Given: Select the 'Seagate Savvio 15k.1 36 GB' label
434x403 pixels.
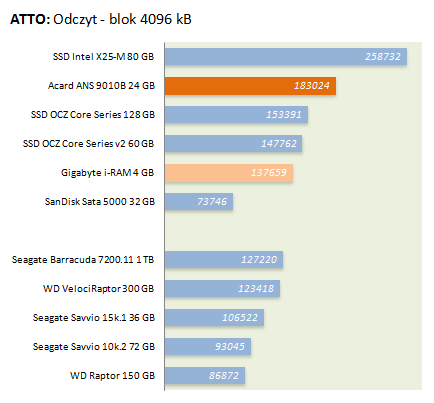Looking at the screenshot, I should point(94,318).
